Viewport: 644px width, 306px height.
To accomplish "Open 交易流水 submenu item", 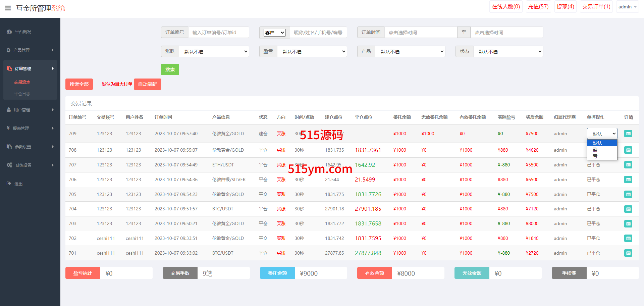I will [x=22, y=82].
